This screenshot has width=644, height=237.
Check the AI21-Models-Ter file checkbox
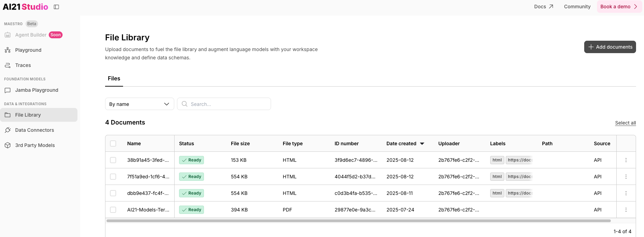pyautogui.click(x=113, y=210)
